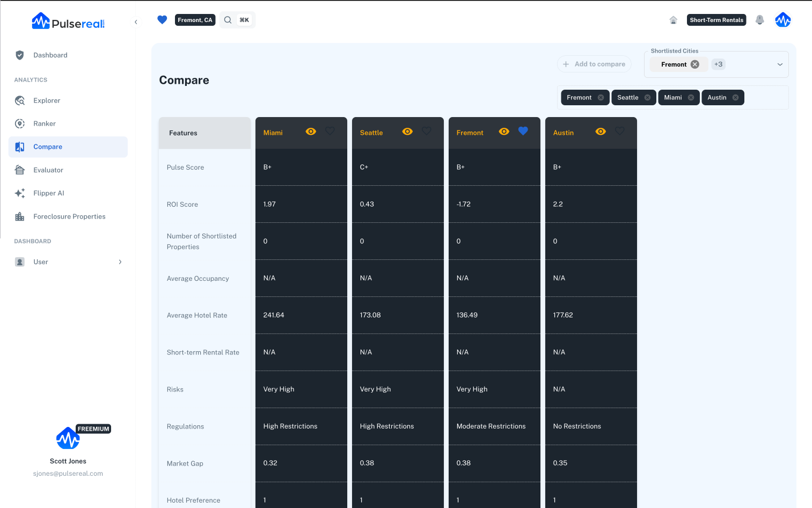This screenshot has height=508, width=812.
Task: Click the Miami column header name
Action: coord(273,133)
